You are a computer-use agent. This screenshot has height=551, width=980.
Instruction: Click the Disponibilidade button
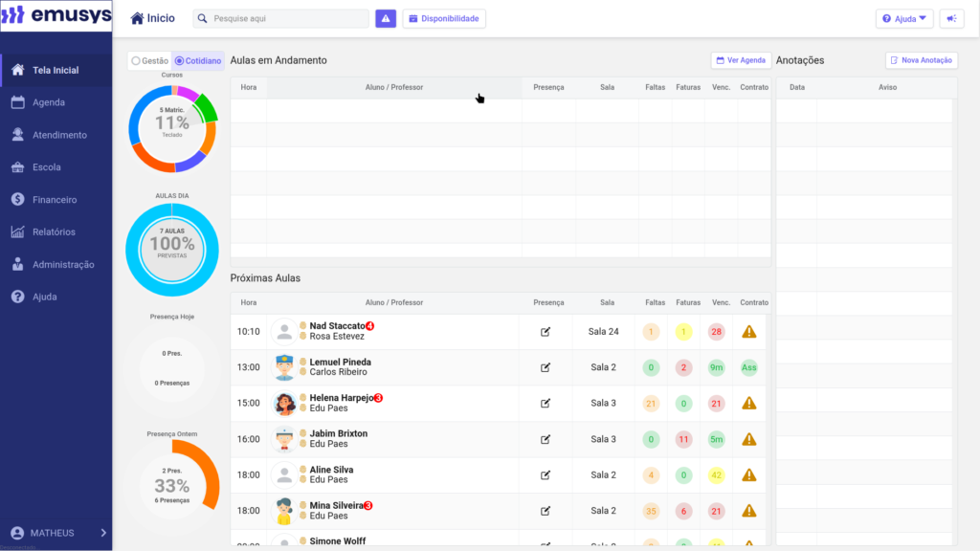tap(444, 19)
